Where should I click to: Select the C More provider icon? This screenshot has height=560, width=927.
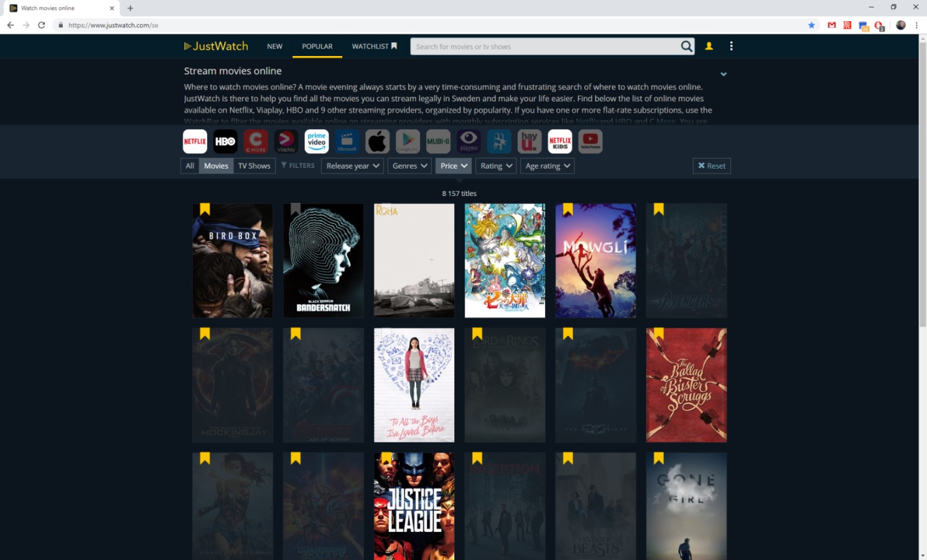pos(256,141)
